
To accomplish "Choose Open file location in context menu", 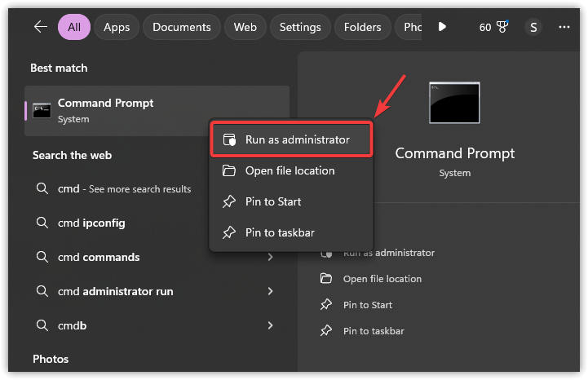I will click(x=290, y=170).
